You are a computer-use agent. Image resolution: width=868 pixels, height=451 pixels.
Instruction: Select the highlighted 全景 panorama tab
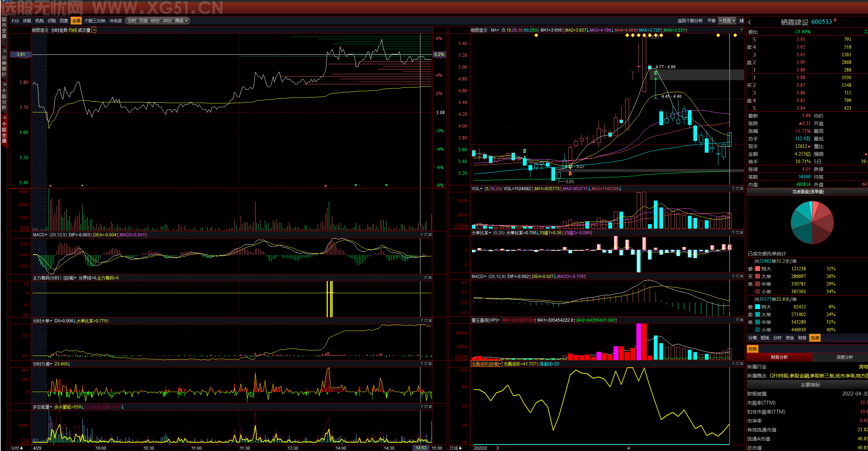click(76, 21)
